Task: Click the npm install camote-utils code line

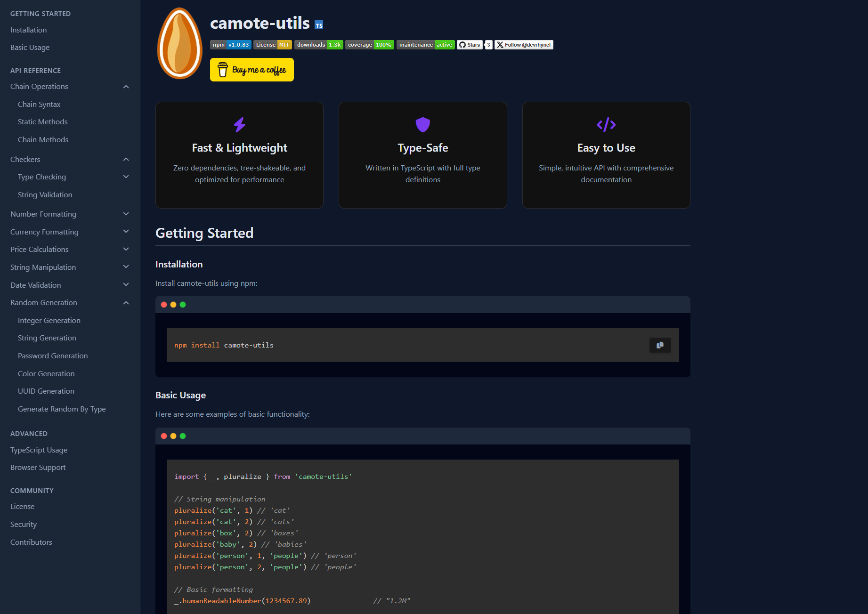Action: pos(224,345)
